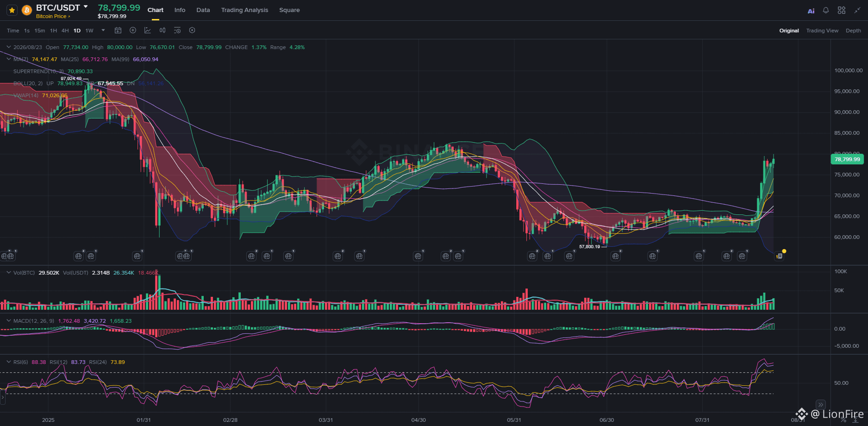Select the 1W interval
Viewport: 868px width, 426px height.
(x=89, y=31)
